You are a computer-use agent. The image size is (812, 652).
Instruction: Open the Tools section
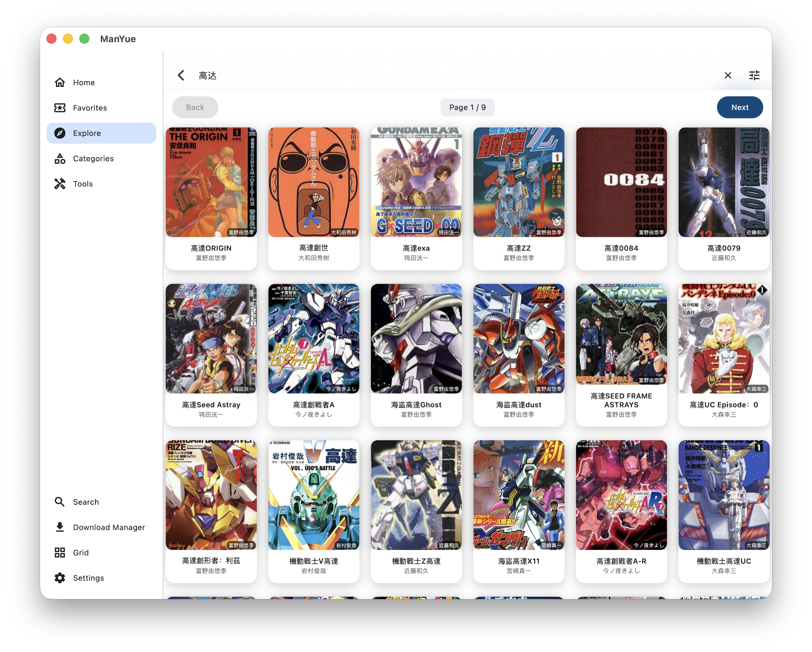(x=83, y=184)
